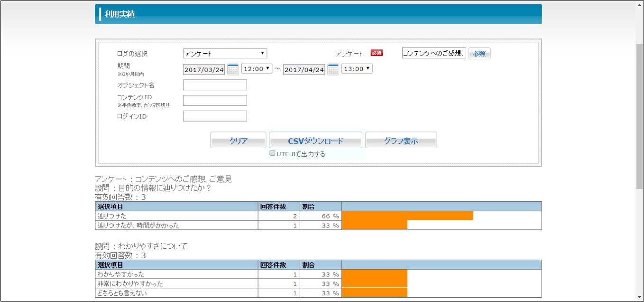644x302 pixels.
Task: Click the グラフ表示 button
Action: (x=401, y=141)
